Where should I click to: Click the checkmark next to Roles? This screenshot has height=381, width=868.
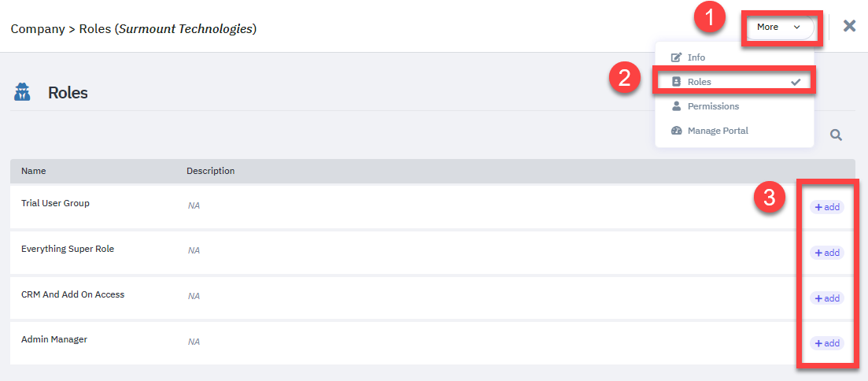tap(796, 82)
